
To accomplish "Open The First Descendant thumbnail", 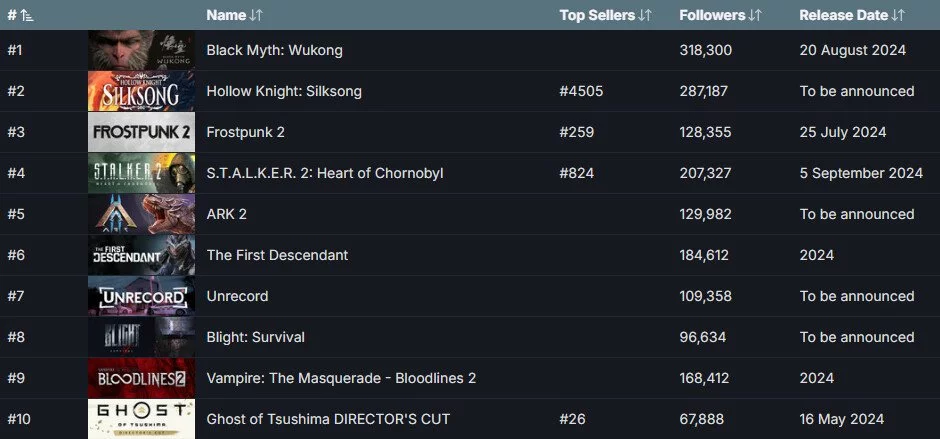I will (x=141, y=255).
